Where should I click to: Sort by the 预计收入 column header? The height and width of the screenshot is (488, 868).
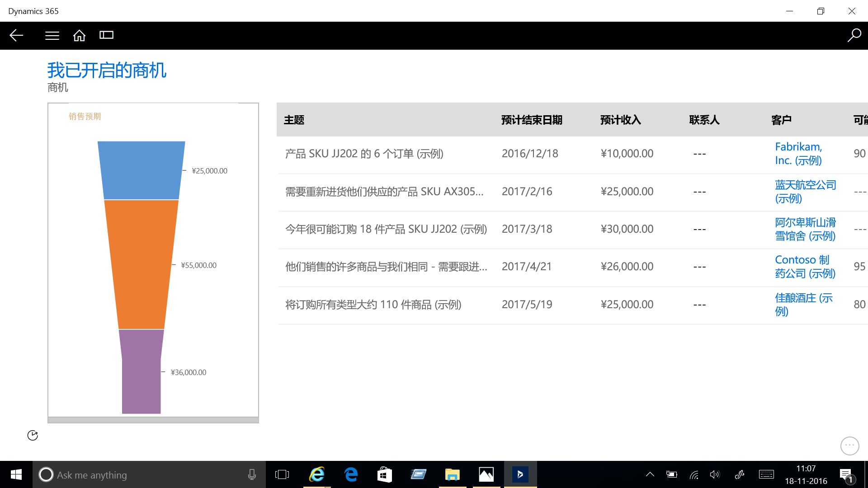(x=620, y=120)
